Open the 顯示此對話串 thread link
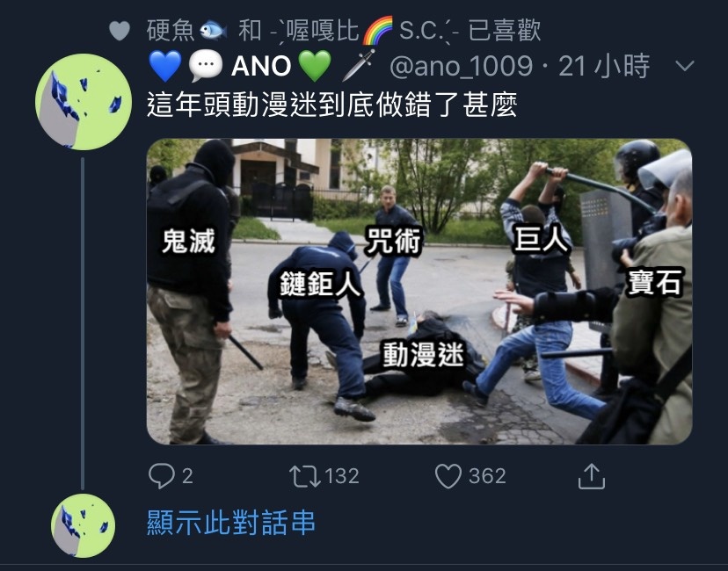The height and width of the screenshot is (571, 728). coord(231,523)
